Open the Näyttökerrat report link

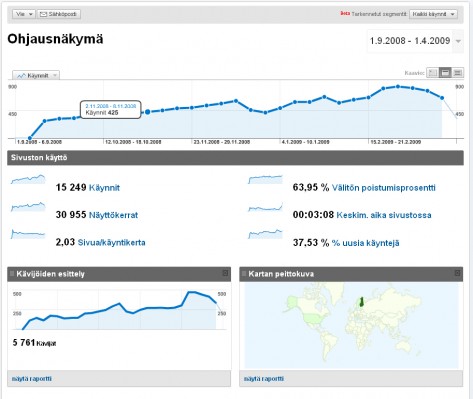pyautogui.click(x=113, y=215)
